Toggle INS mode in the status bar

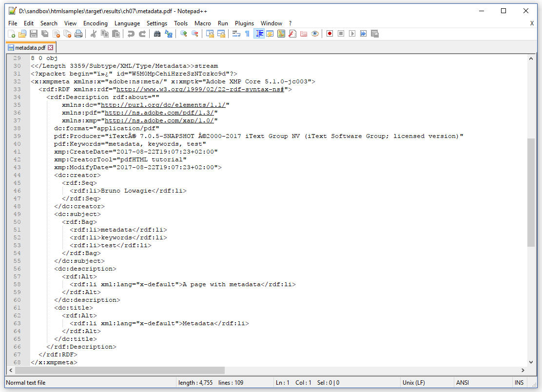pos(519,383)
